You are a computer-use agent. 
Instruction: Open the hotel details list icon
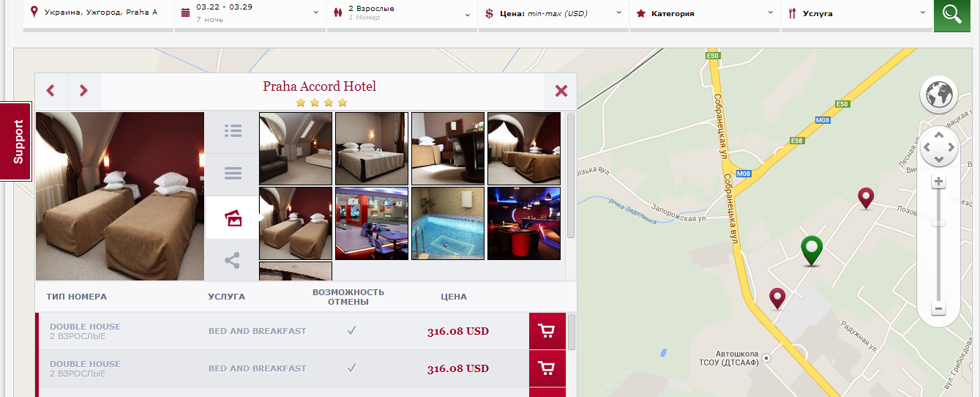pyautogui.click(x=233, y=131)
